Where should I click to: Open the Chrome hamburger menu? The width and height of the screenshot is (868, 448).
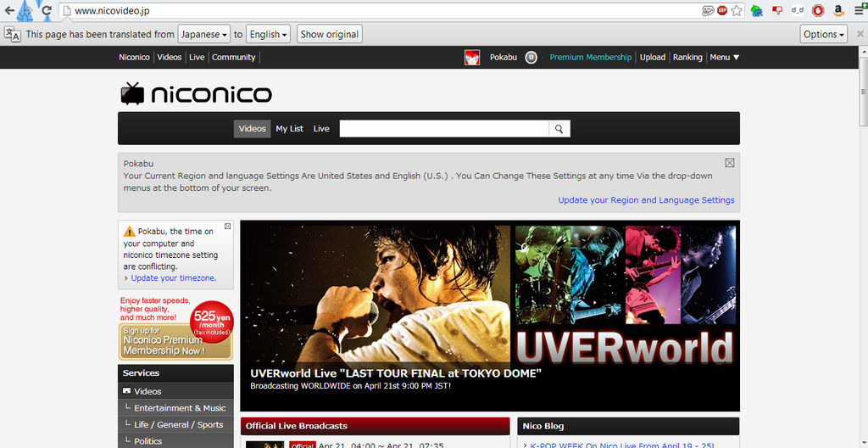860,10
